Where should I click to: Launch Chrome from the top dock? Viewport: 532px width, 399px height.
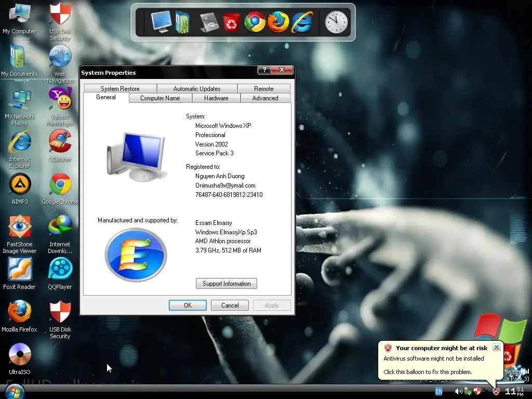click(255, 22)
